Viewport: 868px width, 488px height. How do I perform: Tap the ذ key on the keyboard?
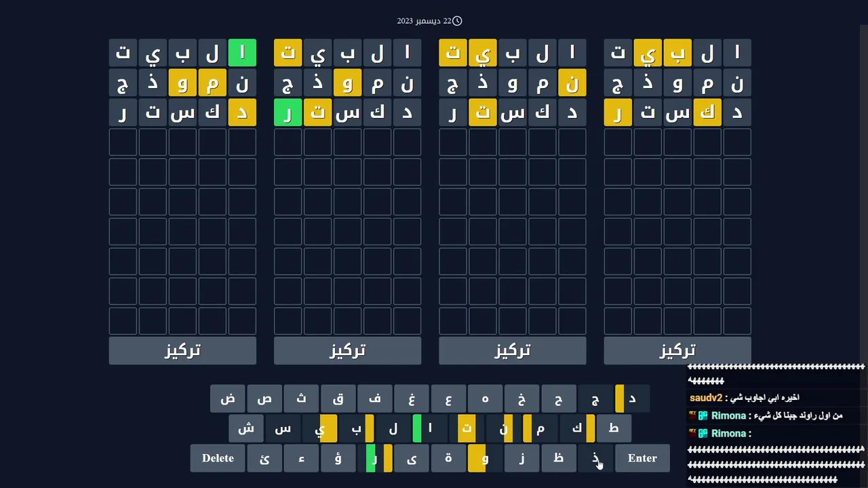(x=594, y=458)
